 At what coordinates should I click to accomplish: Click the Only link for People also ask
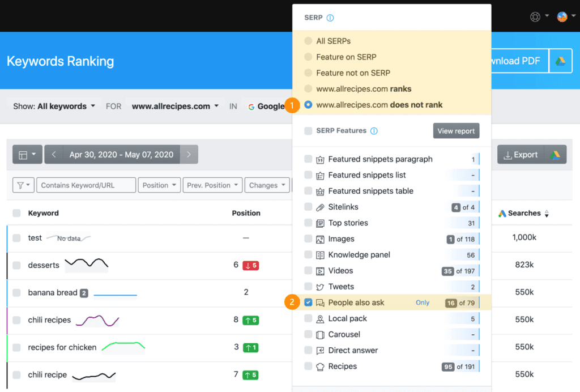423,302
